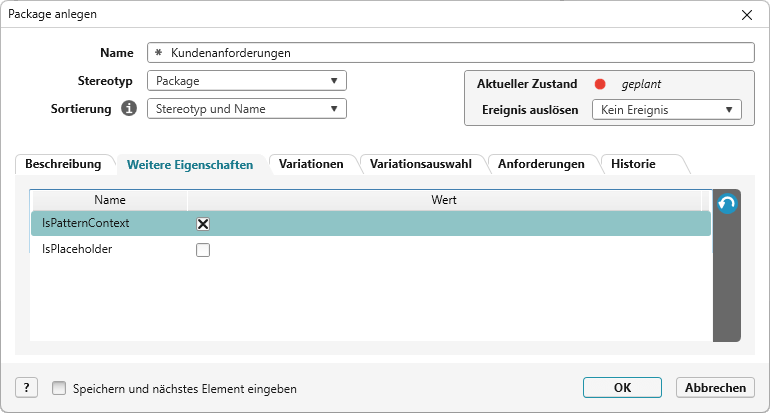The height and width of the screenshot is (413, 770).
Task: Switch to the Beschreibung tab
Action: [x=63, y=163]
